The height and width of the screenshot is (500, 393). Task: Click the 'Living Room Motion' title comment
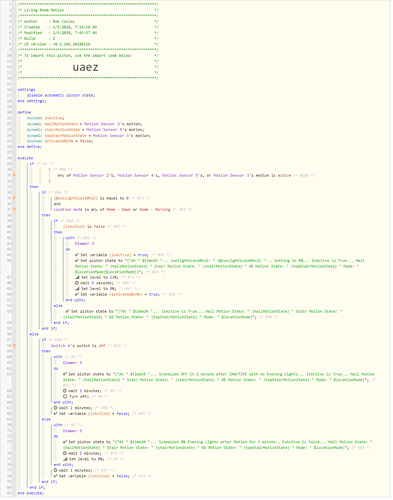click(44, 10)
